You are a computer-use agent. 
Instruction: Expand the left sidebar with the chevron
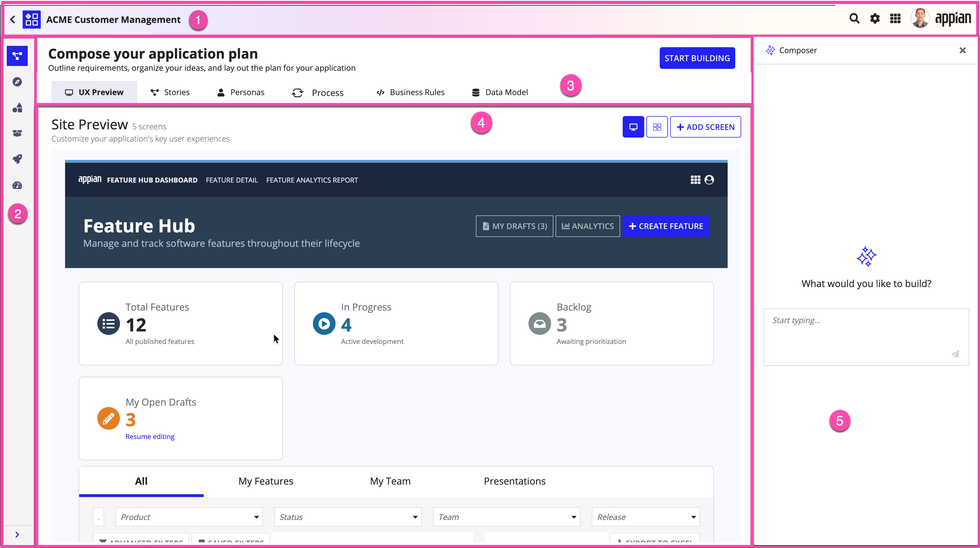coord(17,534)
